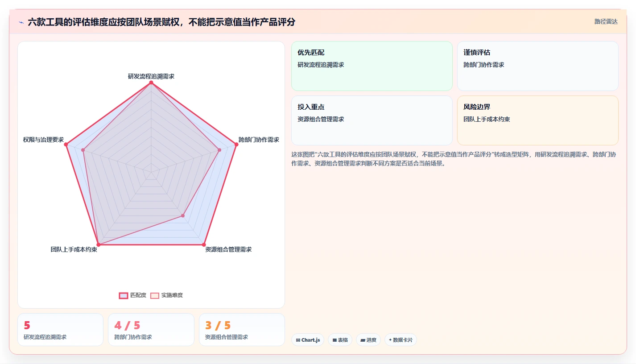Toggle the 匹配度 legend swatch
Viewport: 636px width, 364px height.
[x=124, y=295]
